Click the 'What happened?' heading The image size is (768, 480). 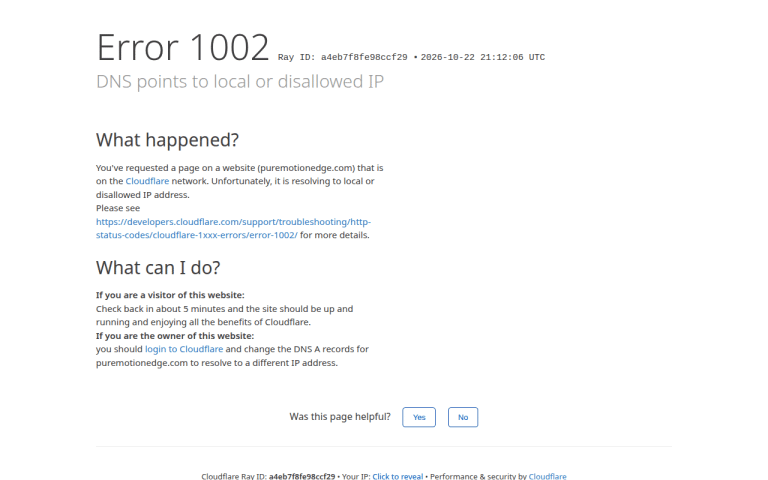pos(168,140)
